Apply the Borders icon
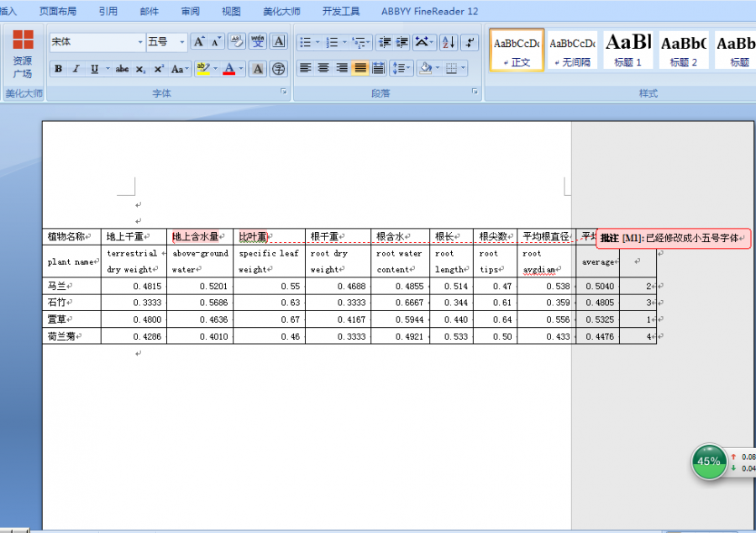 tap(451, 68)
